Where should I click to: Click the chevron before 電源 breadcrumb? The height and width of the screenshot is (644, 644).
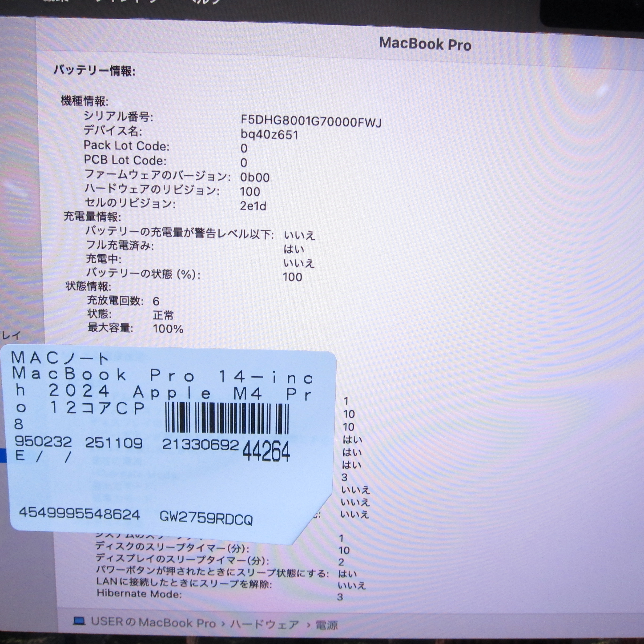(x=308, y=625)
